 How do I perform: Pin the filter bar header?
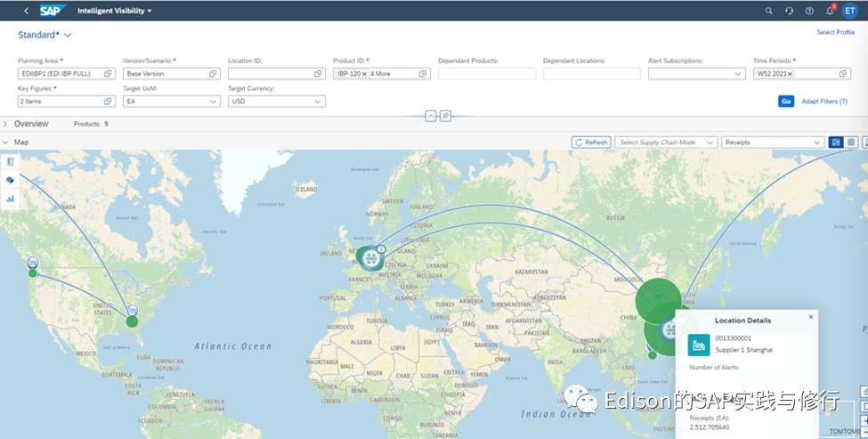pos(445,117)
